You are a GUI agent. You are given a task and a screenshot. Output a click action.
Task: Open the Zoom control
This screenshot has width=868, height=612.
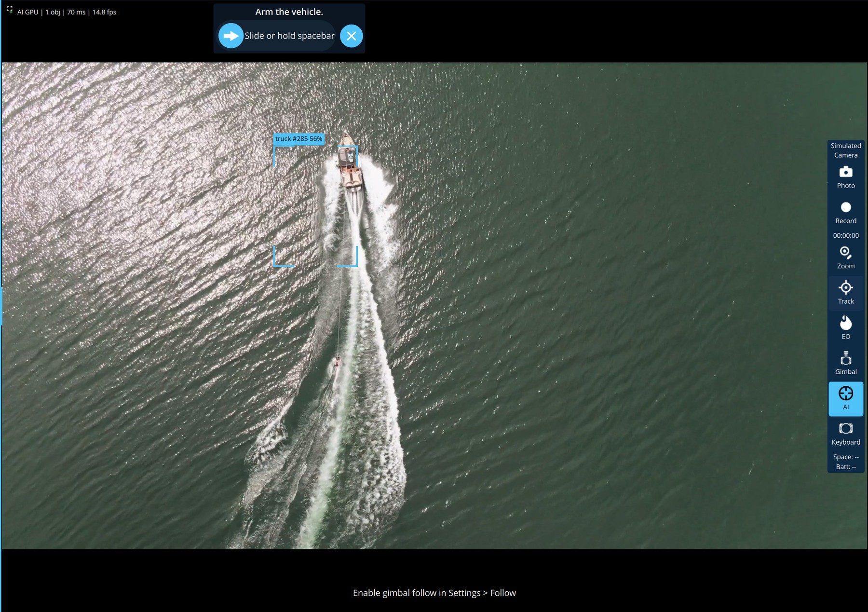click(846, 258)
